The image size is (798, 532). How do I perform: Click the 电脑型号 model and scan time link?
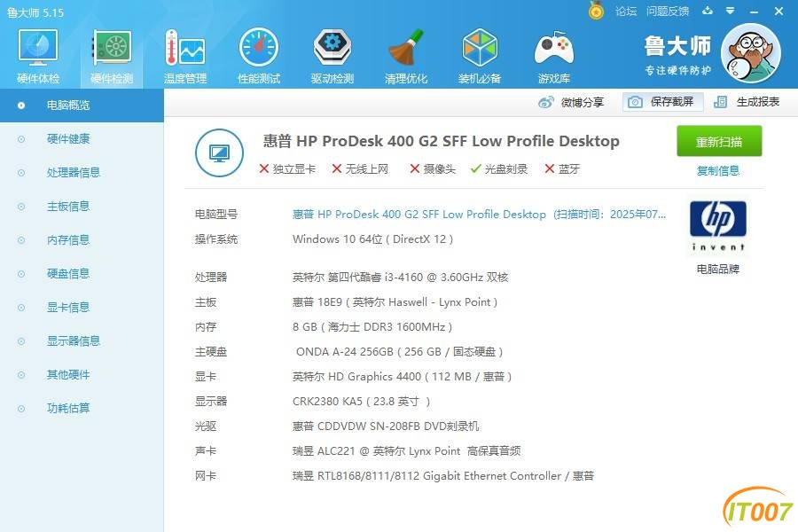pos(479,215)
